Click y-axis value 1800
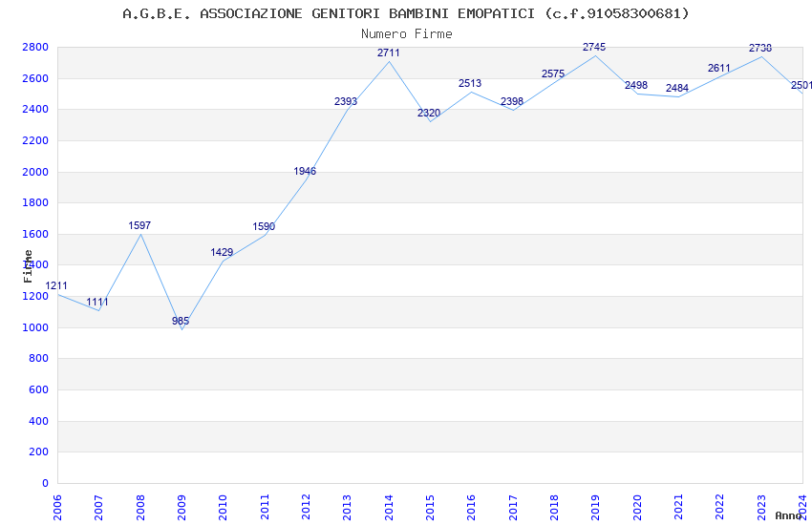The height and width of the screenshot is (525, 812). tap(35, 202)
